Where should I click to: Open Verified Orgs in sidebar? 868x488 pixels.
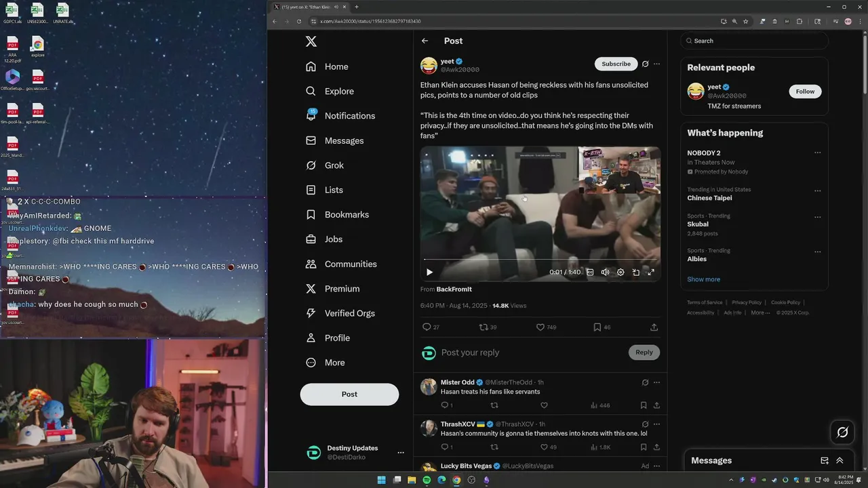[x=340, y=313]
